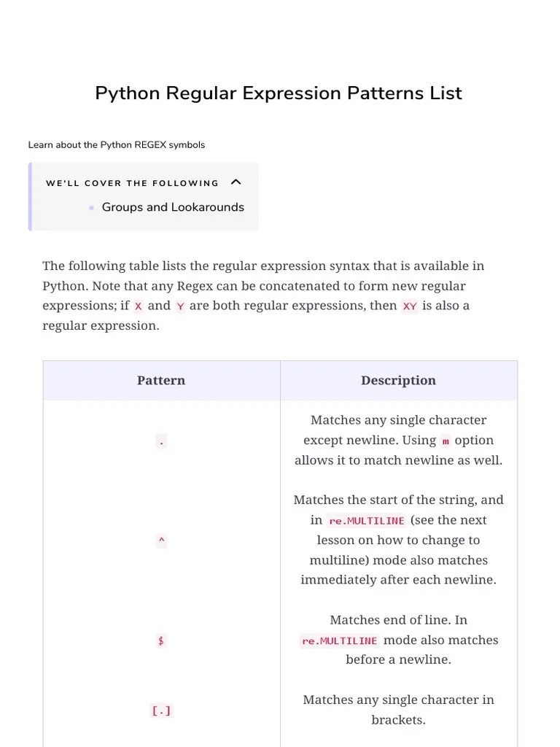The width and height of the screenshot is (560, 747).
Task: Click the dot pattern symbol in the table
Action: pyautogui.click(x=160, y=441)
